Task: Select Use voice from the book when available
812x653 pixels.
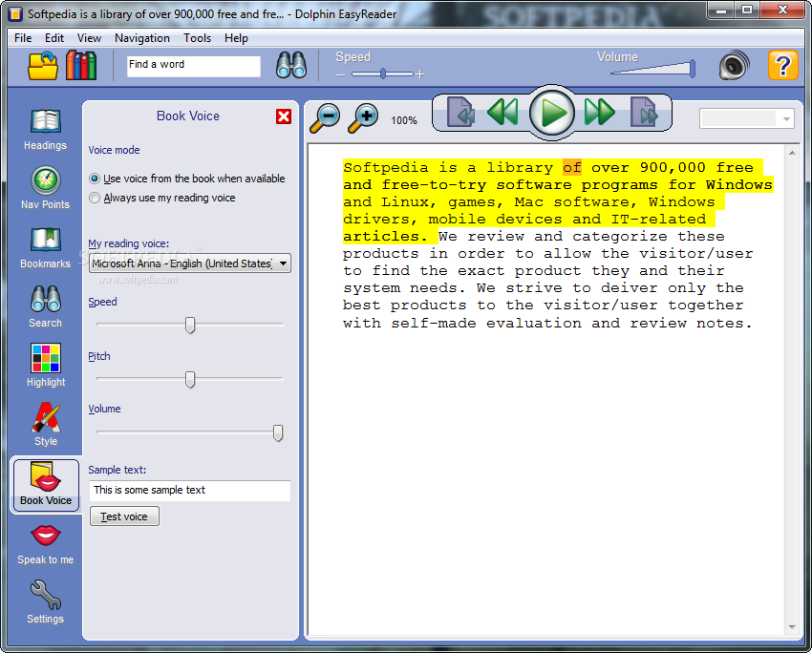Action: [187, 179]
